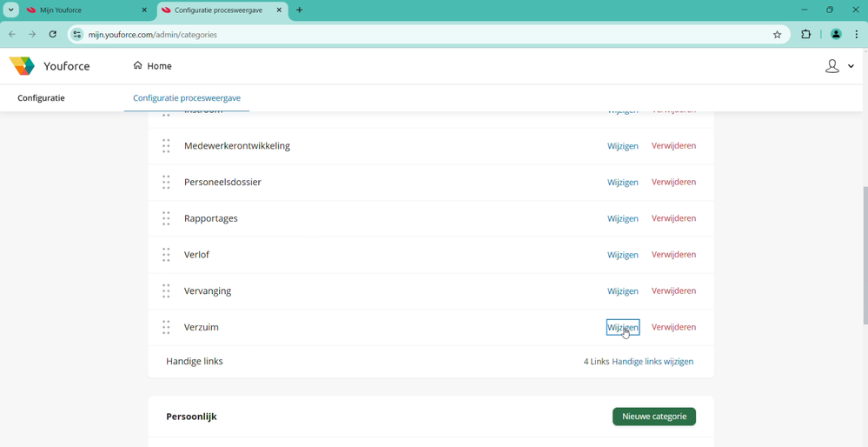Grab drag handle for Vervanging row
Image resolution: width=868 pixels, height=447 pixels.
coord(166,290)
